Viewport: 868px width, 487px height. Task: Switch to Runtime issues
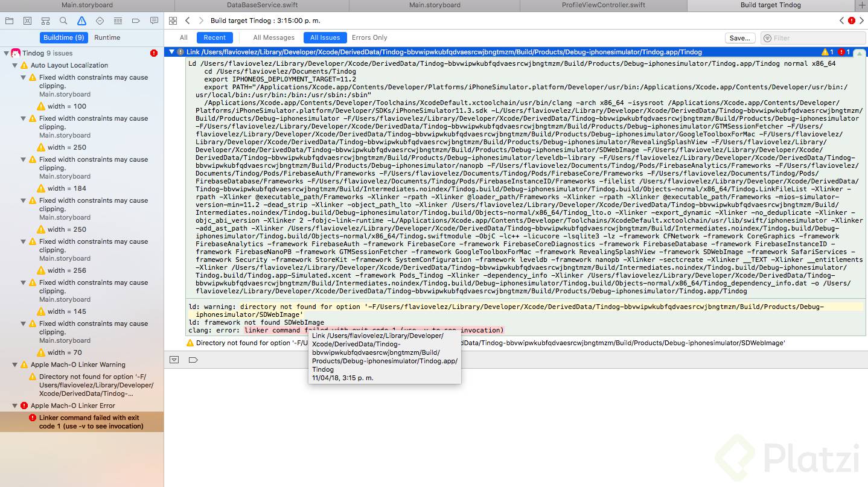click(x=107, y=37)
